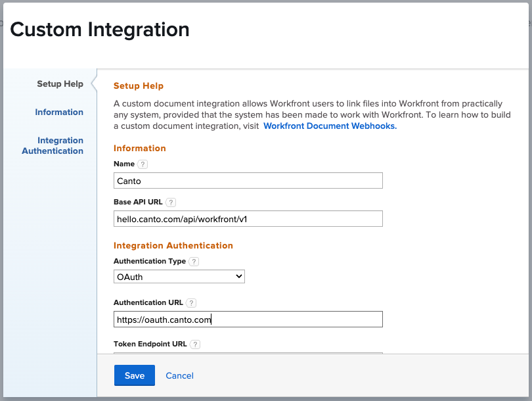Click the help icon next to Name
The image size is (532, 401).
pos(143,164)
